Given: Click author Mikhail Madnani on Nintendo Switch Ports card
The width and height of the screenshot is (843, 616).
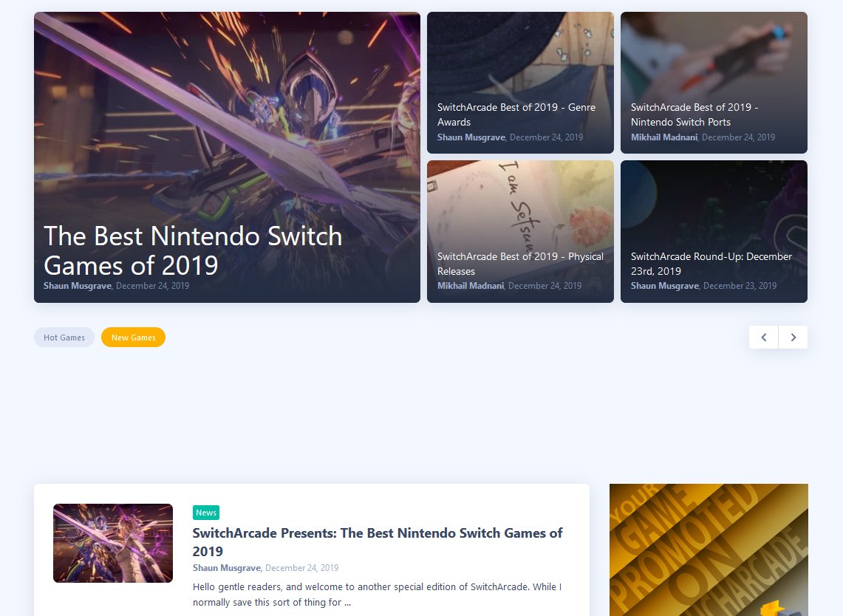Looking at the screenshot, I should point(664,137).
